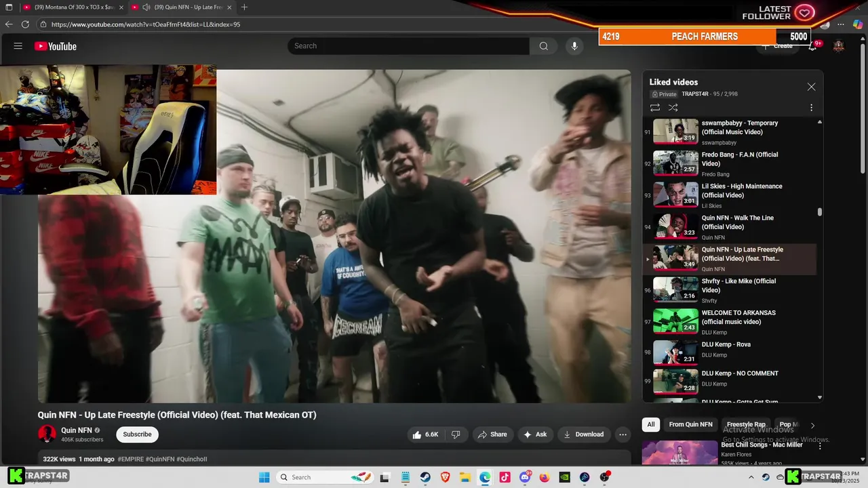
Task: Dislike this video
Action: pyautogui.click(x=456, y=434)
